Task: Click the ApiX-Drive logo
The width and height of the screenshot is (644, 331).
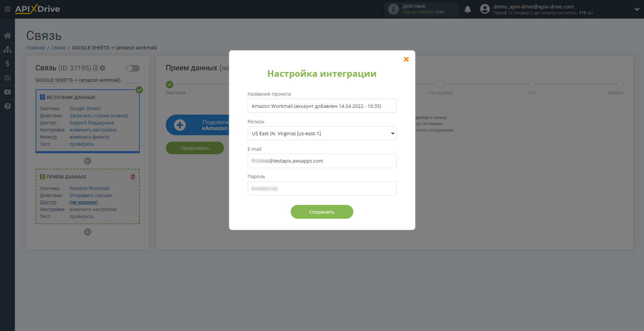Action: 38,9
